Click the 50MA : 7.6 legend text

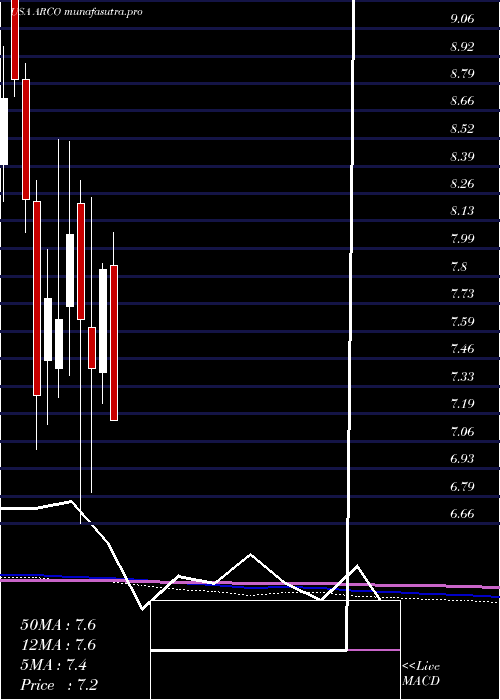click(58, 625)
